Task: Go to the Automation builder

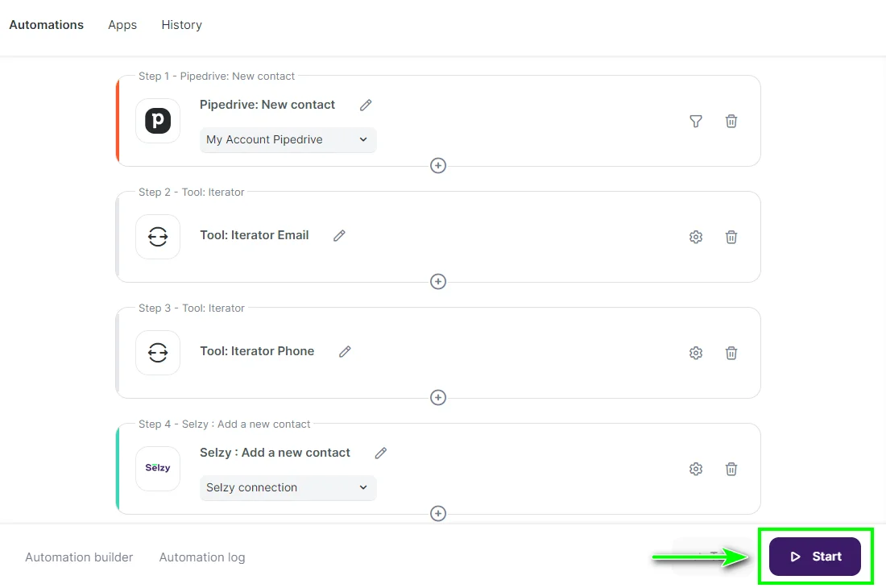Action: [78, 557]
